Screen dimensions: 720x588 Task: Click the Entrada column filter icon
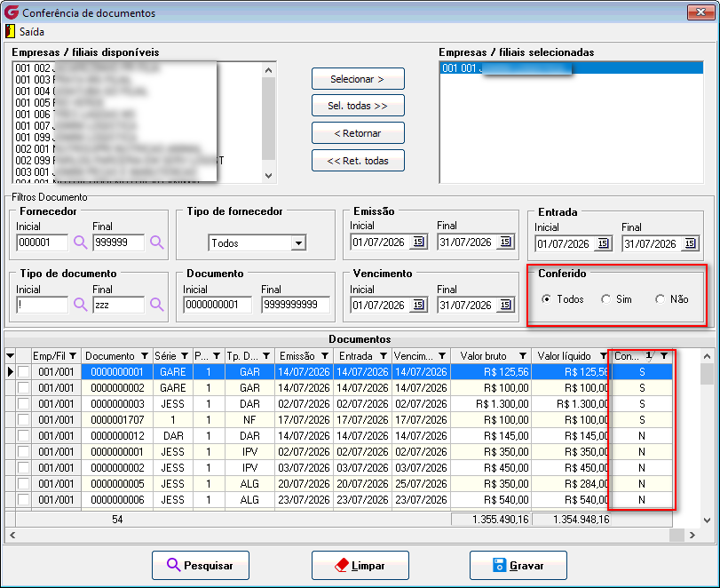pyautogui.click(x=383, y=356)
